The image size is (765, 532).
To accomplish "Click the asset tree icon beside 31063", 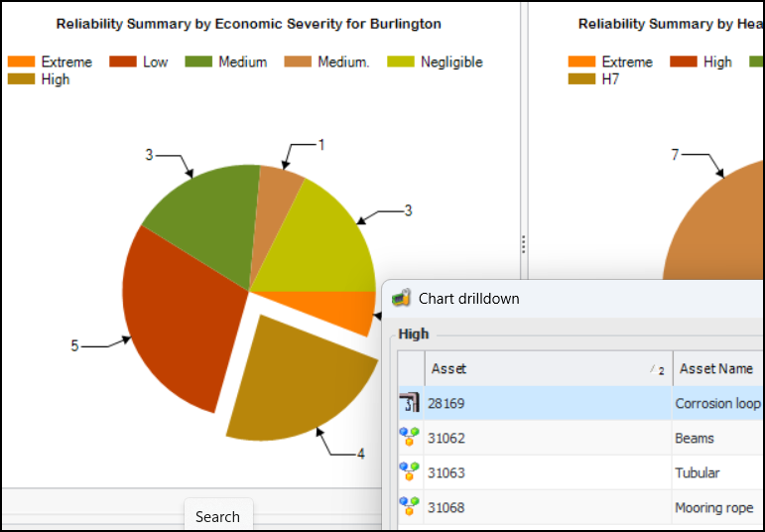I will click(410, 471).
